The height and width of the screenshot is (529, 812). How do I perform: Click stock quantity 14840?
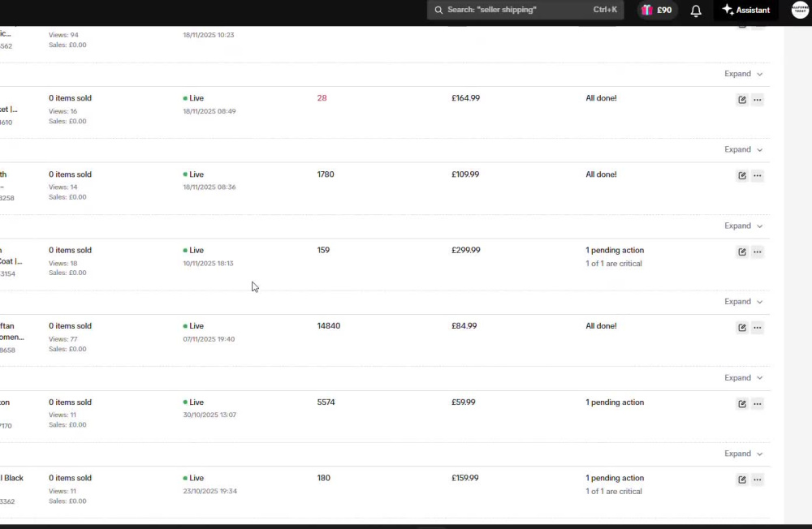[328, 325]
